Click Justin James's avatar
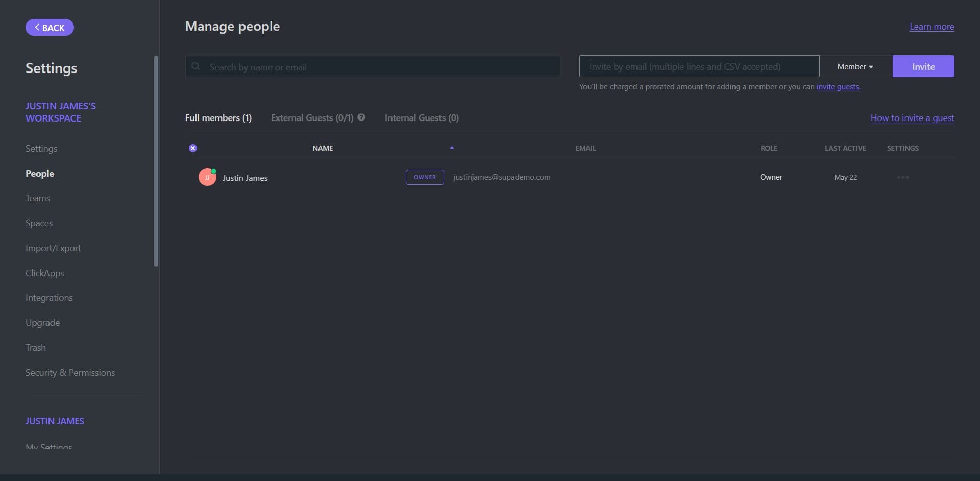The image size is (980, 481). click(207, 177)
